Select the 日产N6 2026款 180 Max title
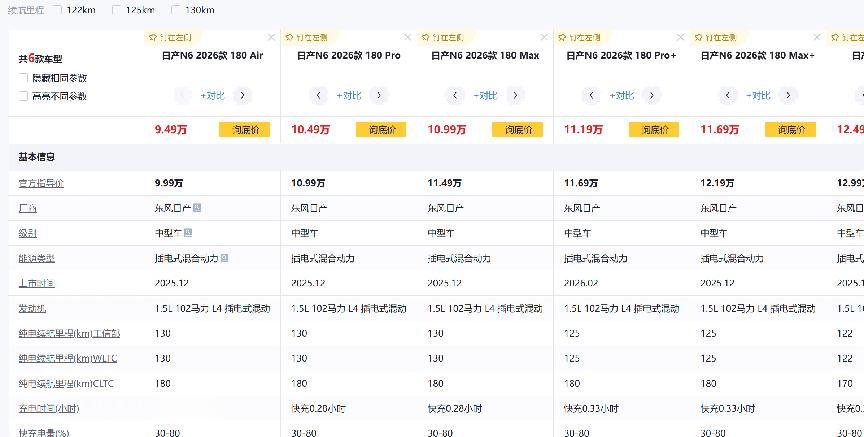 click(485, 56)
